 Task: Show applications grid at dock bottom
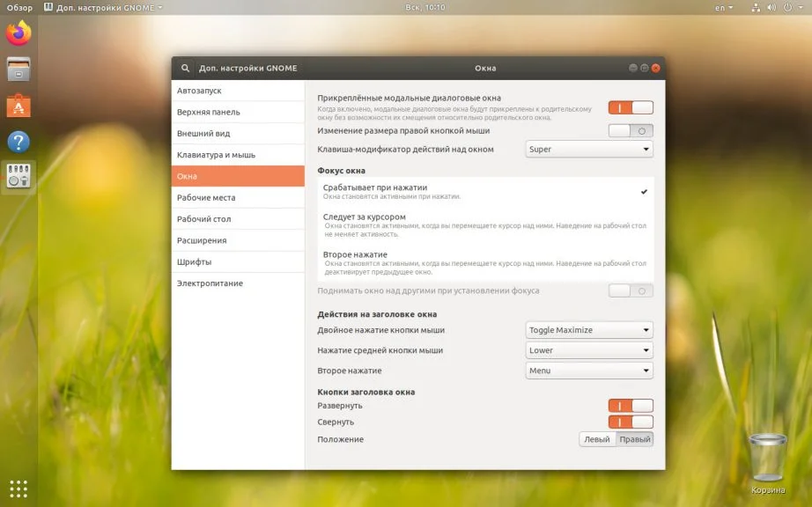coord(18,489)
